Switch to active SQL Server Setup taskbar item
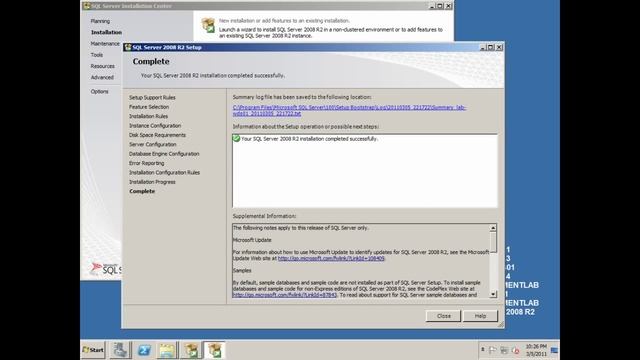The width and height of the screenshot is (640, 360). coord(215,350)
